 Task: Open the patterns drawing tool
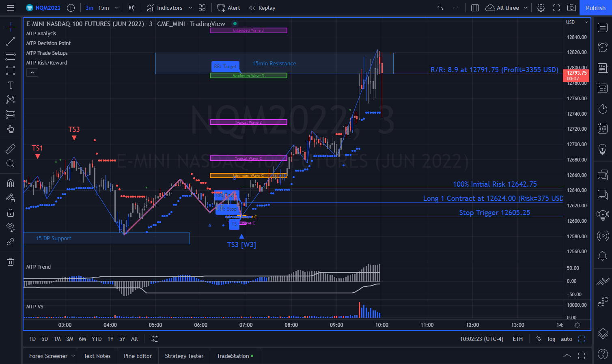point(11,100)
